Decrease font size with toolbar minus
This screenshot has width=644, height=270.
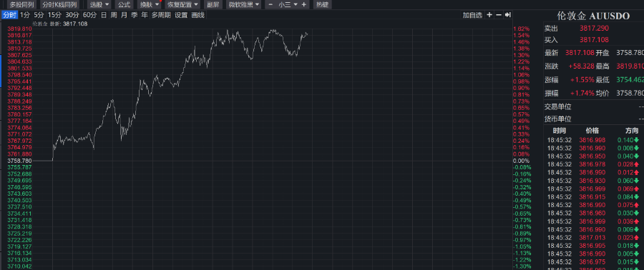pyautogui.click(x=270, y=4)
